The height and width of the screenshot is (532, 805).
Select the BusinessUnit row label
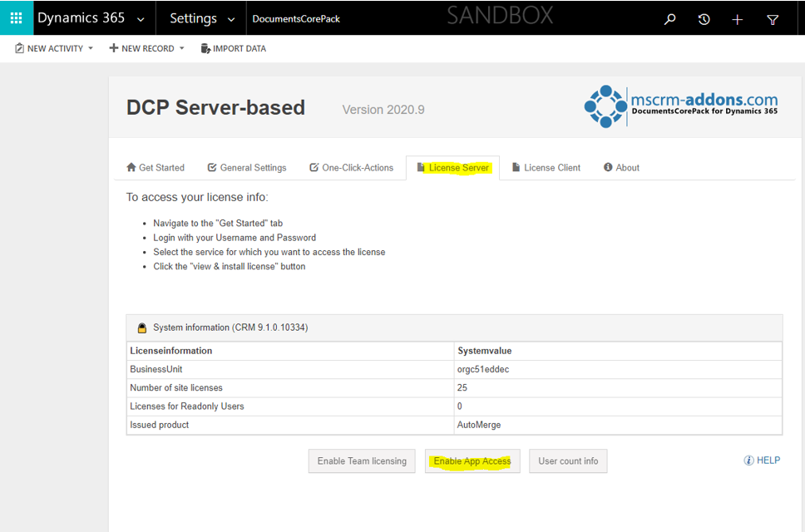pos(156,369)
